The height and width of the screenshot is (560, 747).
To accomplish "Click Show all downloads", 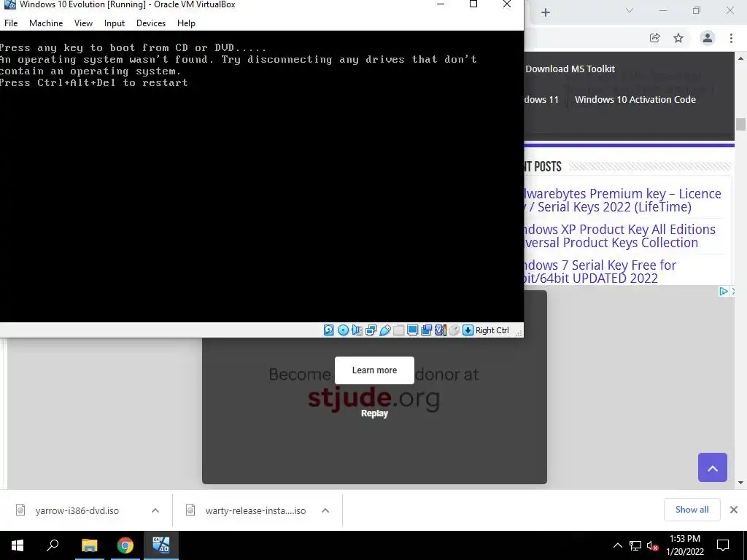I will 692,510.
